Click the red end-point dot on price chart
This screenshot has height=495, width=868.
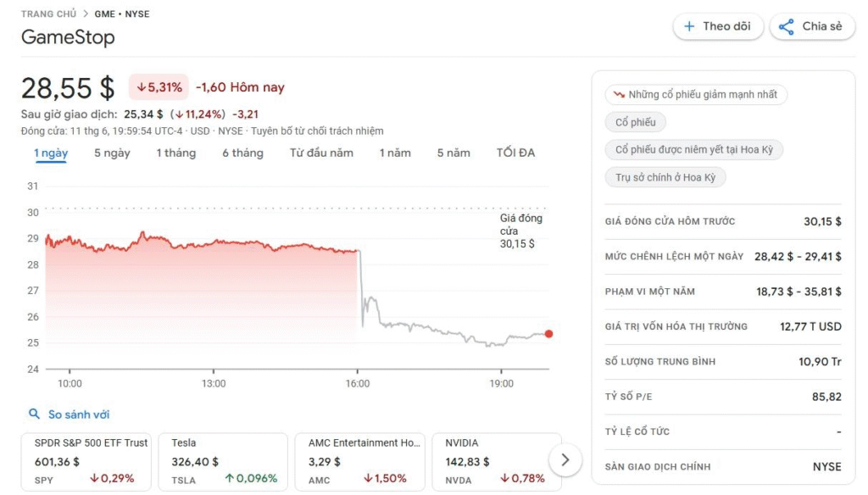pos(548,334)
